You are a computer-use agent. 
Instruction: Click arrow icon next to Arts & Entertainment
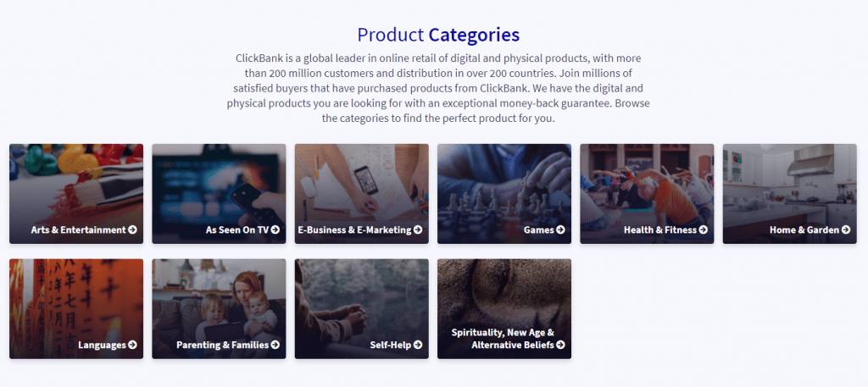[133, 230]
